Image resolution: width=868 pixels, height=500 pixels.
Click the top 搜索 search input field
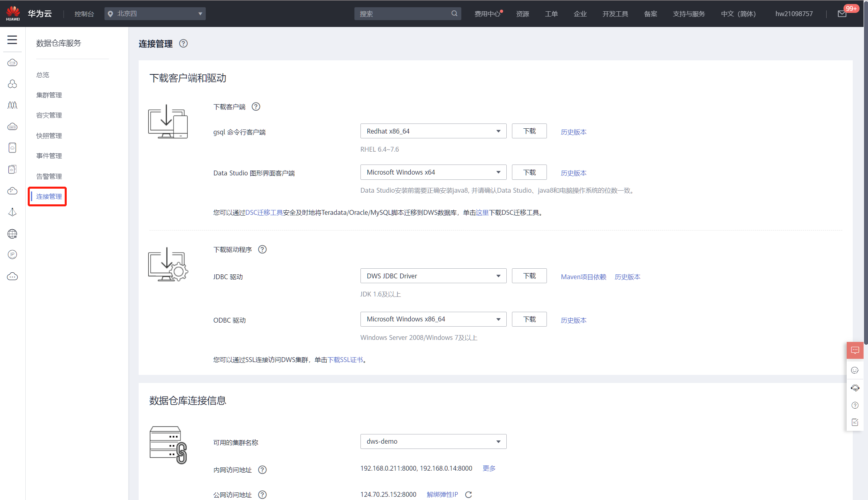[x=402, y=14]
